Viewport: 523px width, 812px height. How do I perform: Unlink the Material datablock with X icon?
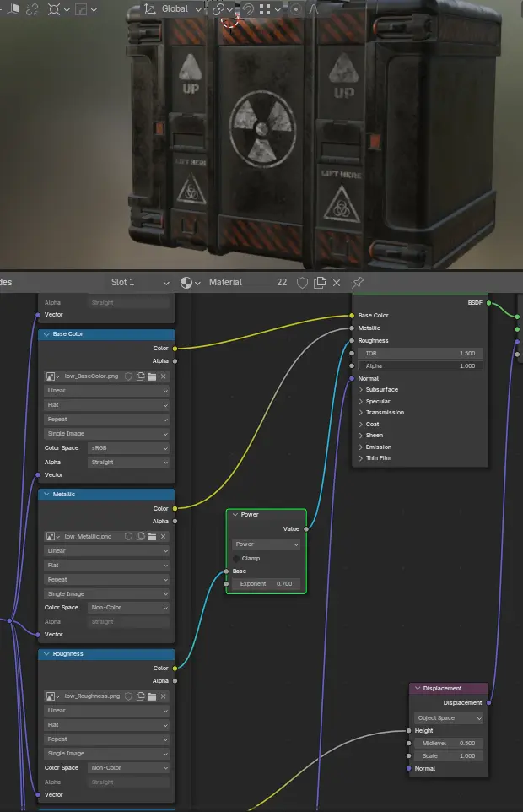pyautogui.click(x=337, y=282)
